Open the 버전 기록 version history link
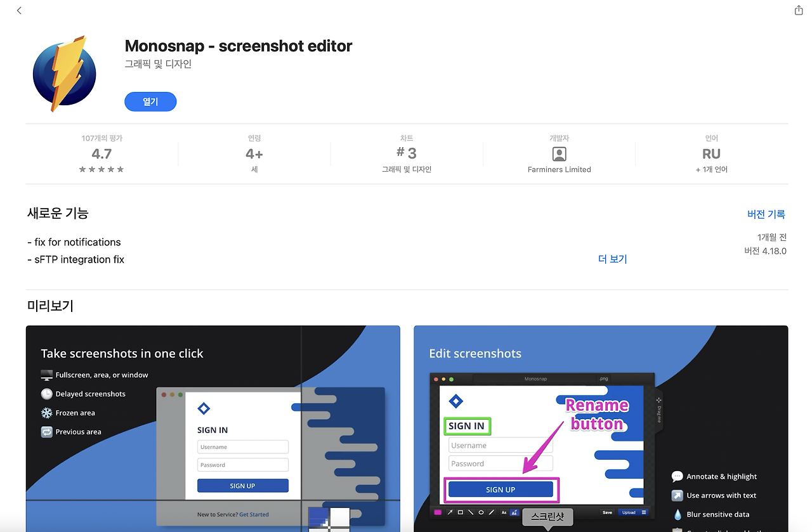Screen dimensions: 812x532 pyautogui.click(x=766, y=214)
